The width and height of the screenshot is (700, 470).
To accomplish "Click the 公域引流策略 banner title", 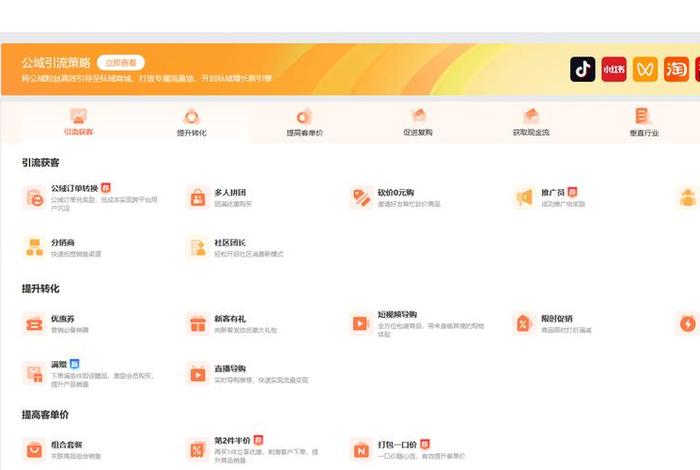I will [x=56, y=62].
